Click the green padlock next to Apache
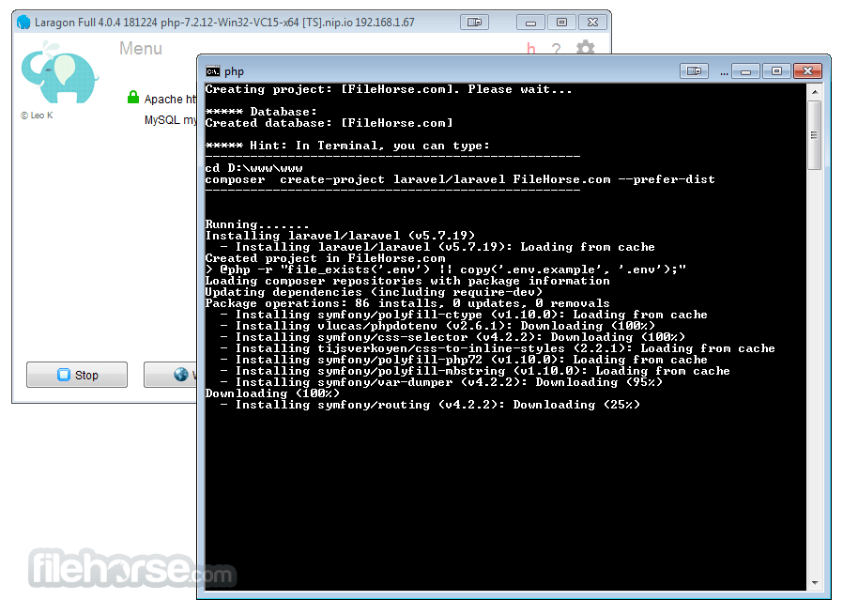 pos(133,98)
